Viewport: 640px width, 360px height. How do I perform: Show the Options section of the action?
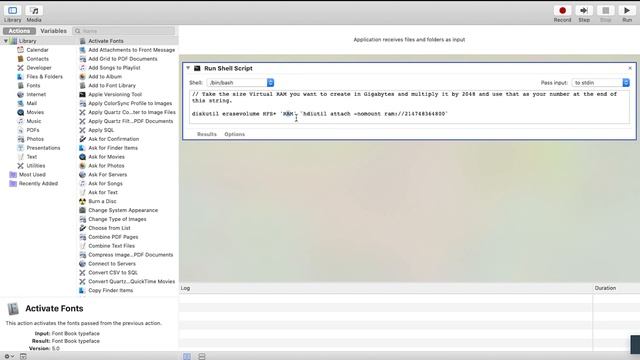coord(235,134)
